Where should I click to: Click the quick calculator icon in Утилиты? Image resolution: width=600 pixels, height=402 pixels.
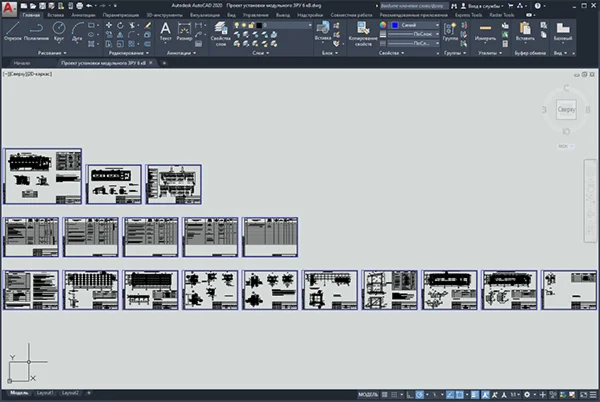(x=505, y=44)
